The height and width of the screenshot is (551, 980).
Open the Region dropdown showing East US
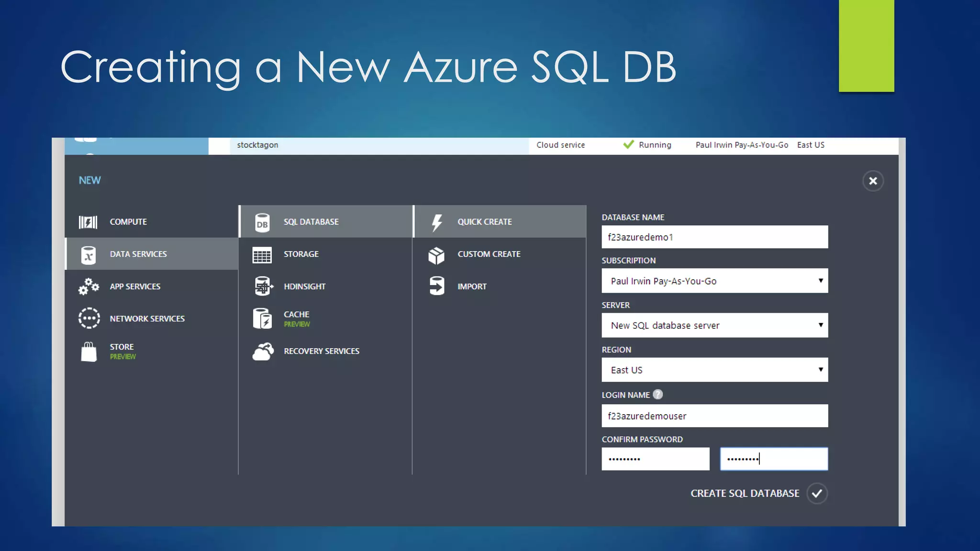click(x=714, y=370)
